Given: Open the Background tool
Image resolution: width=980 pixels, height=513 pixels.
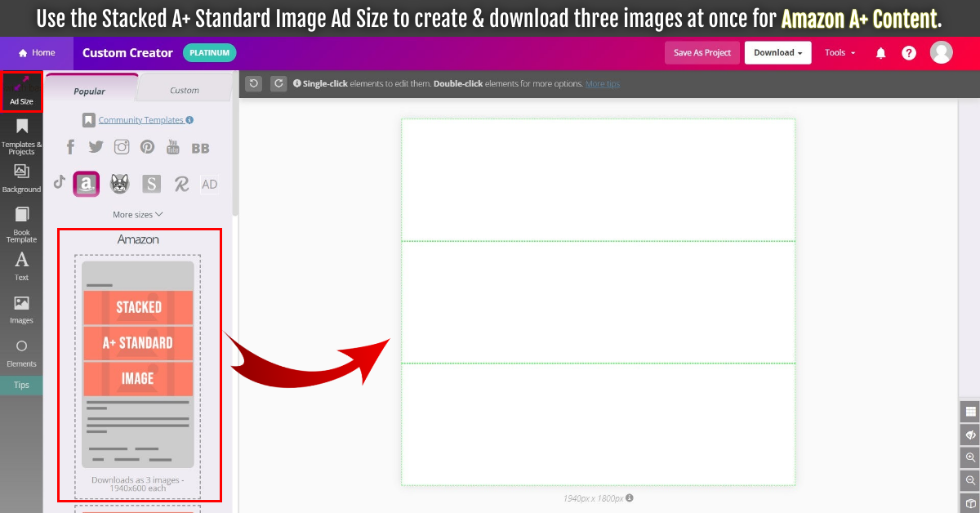Looking at the screenshot, I should point(21,178).
